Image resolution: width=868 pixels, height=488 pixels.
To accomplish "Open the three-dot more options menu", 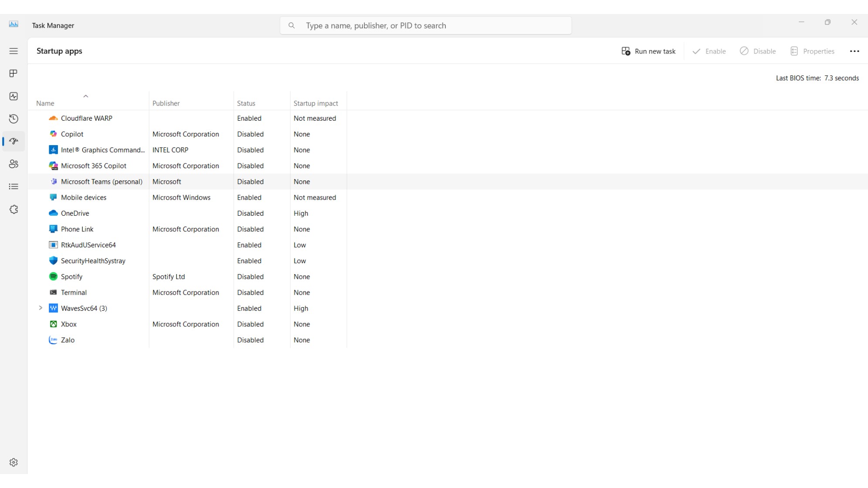I will [x=854, y=51].
